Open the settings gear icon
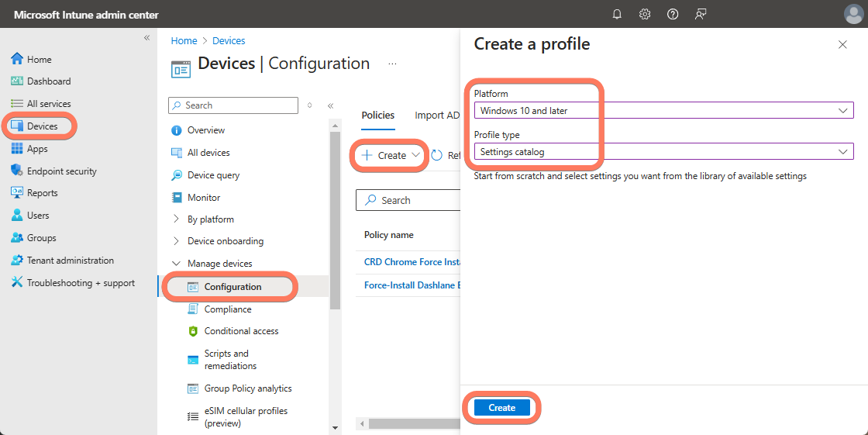868x435 pixels. pyautogui.click(x=645, y=14)
